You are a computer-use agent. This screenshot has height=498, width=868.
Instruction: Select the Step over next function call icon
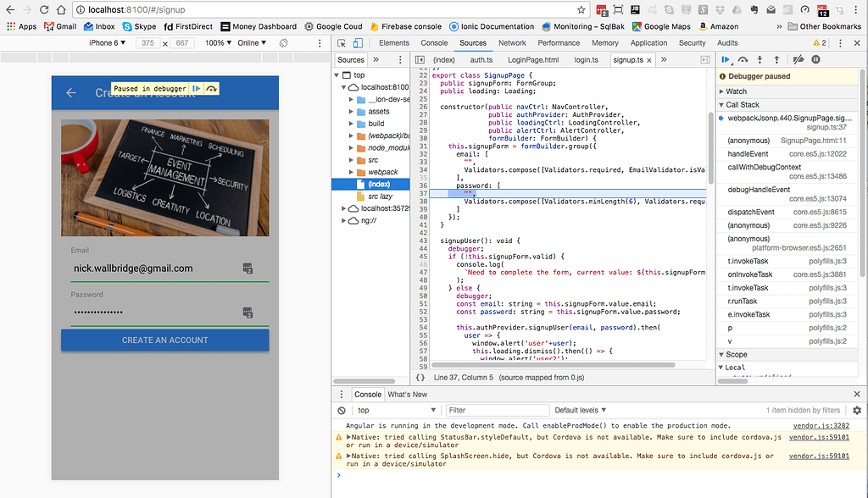(744, 59)
